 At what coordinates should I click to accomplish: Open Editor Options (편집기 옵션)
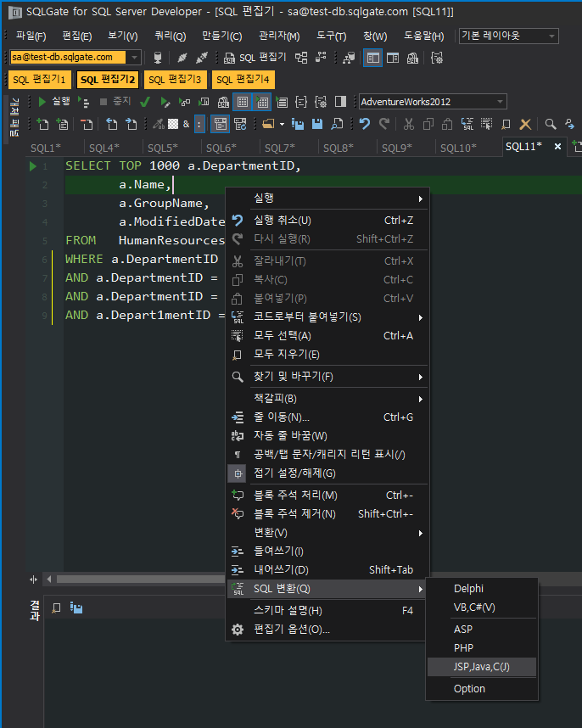[x=327, y=630]
